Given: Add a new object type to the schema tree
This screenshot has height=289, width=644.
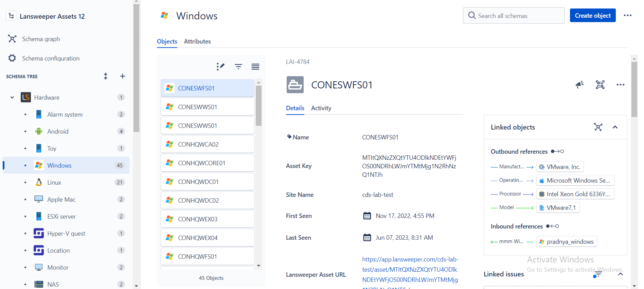Looking at the screenshot, I should pos(123,76).
